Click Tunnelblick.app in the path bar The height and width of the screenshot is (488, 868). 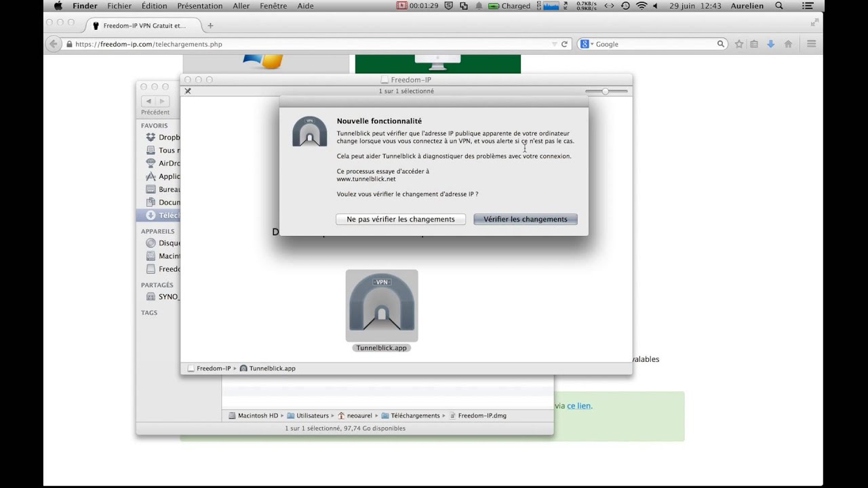click(268, 369)
